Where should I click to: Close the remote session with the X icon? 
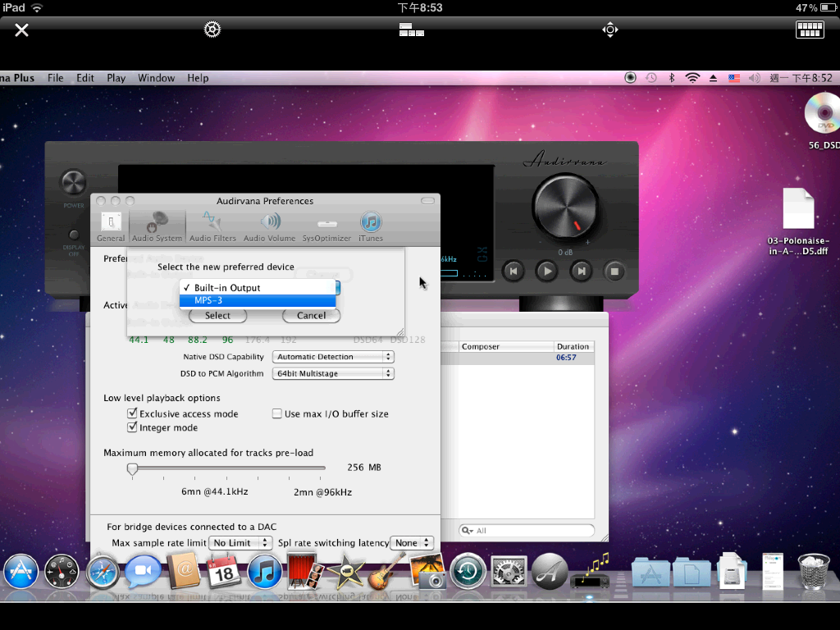coord(21,30)
